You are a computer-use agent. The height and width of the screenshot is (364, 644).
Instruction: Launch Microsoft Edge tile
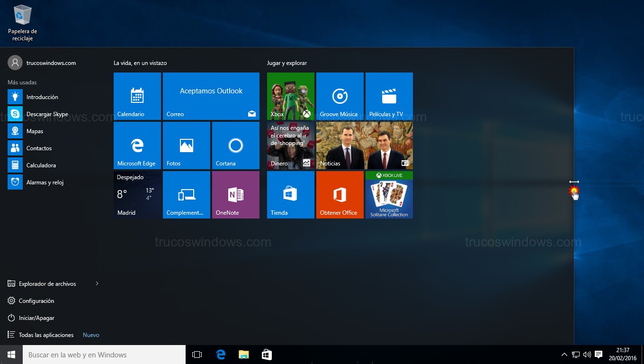pyautogui.click(x=137, y=146)
